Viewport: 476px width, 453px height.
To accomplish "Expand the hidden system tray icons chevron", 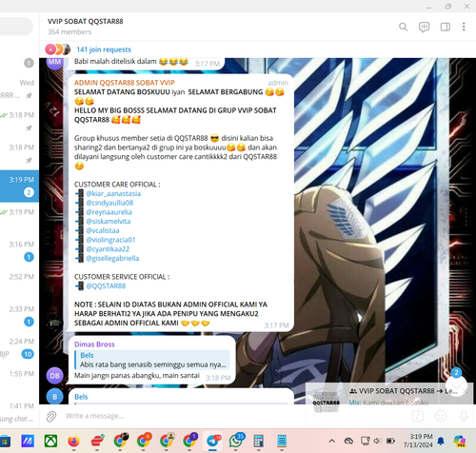I will point(331,441).
